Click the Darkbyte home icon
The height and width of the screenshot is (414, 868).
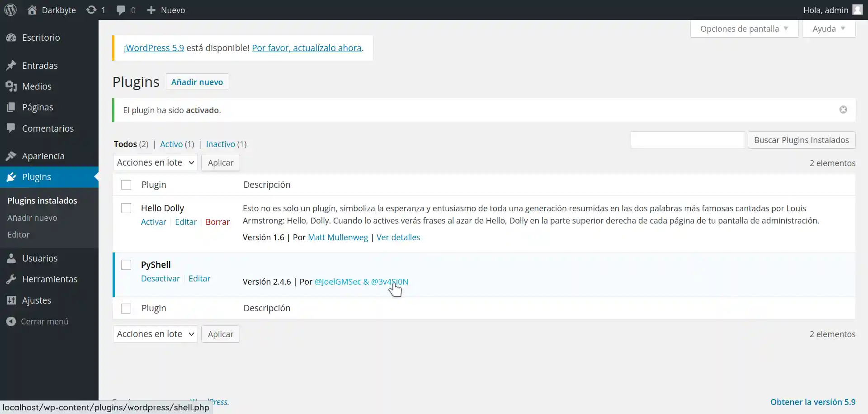click(32, 10)
